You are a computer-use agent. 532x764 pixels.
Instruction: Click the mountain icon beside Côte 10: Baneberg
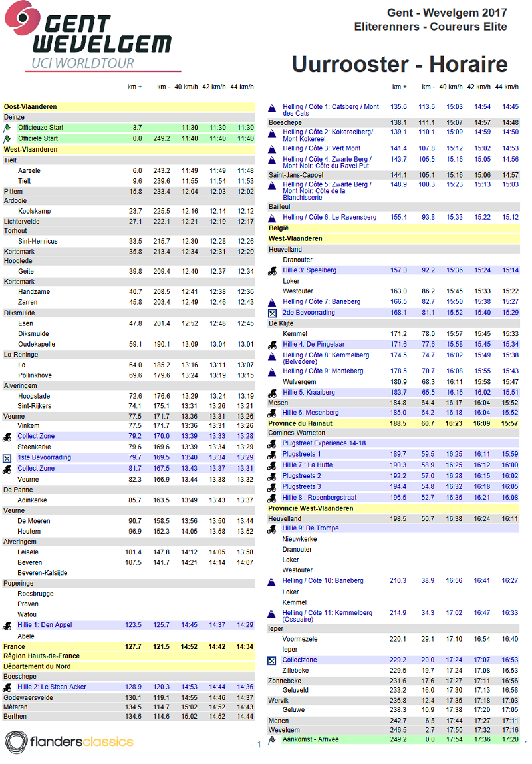pyautogui.click(x=272, y=581)
